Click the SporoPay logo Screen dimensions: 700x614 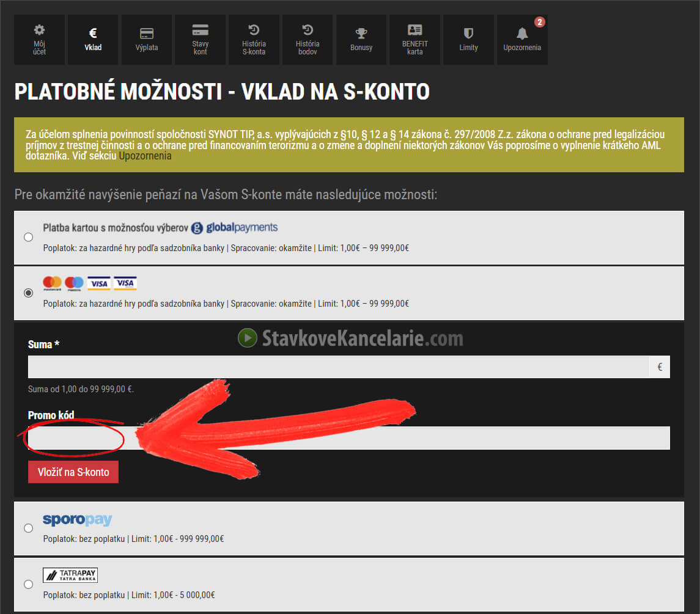[77, 520]
